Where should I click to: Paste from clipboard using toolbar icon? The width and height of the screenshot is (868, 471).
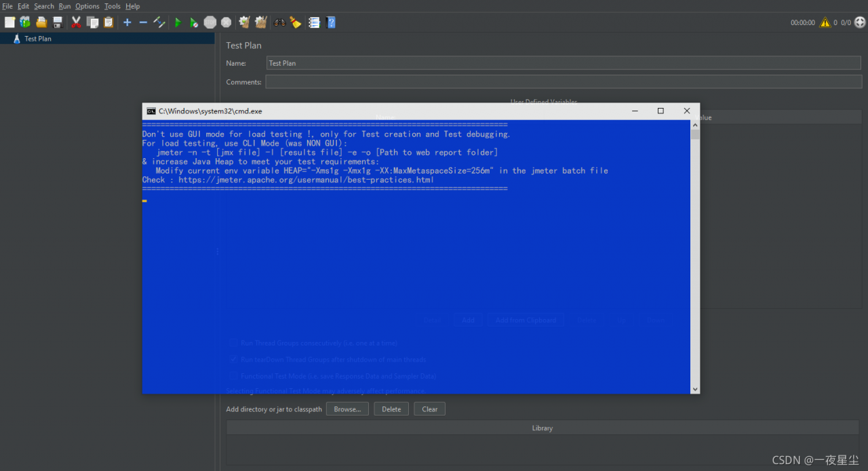(108, 22)
